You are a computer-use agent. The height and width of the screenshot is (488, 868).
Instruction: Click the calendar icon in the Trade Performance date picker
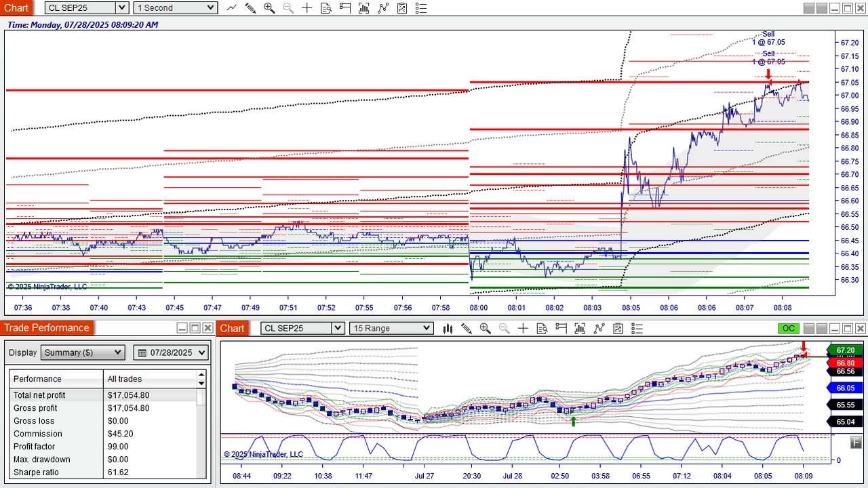142,352
